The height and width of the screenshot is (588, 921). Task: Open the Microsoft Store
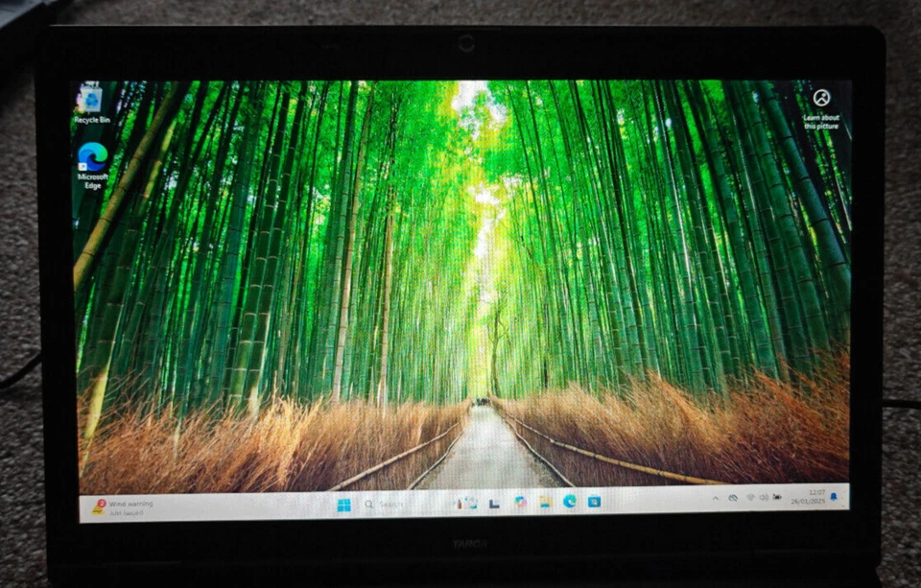[593, 503]
